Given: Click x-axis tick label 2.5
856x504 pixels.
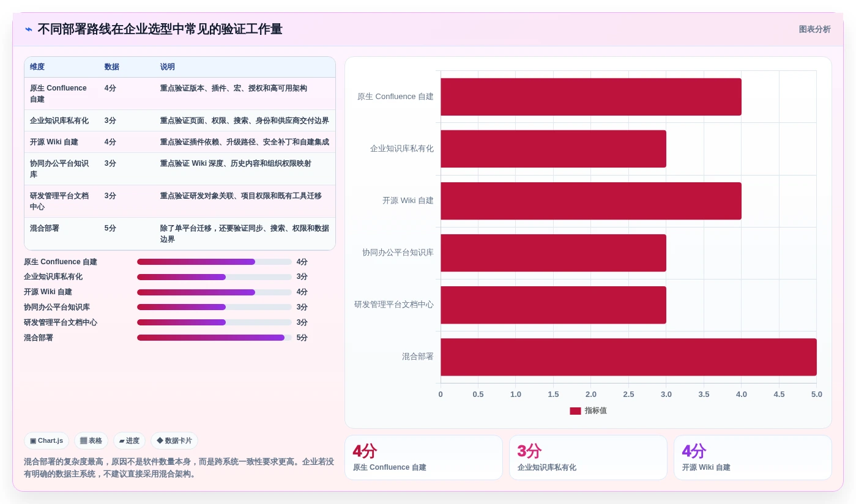Looking at the screenshot, I should (628, 395).
